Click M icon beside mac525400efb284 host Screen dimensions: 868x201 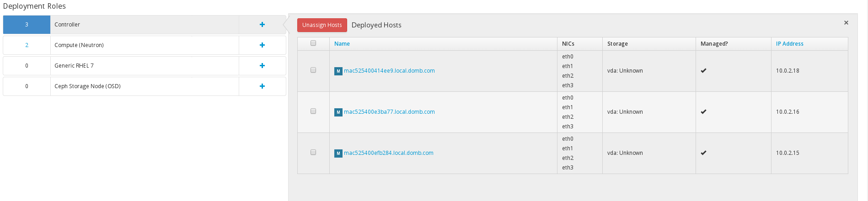[x=338, y=153]
